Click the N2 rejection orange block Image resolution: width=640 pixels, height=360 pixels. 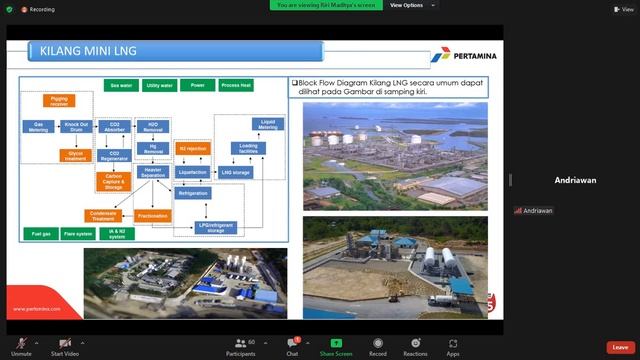pos(193,149)
